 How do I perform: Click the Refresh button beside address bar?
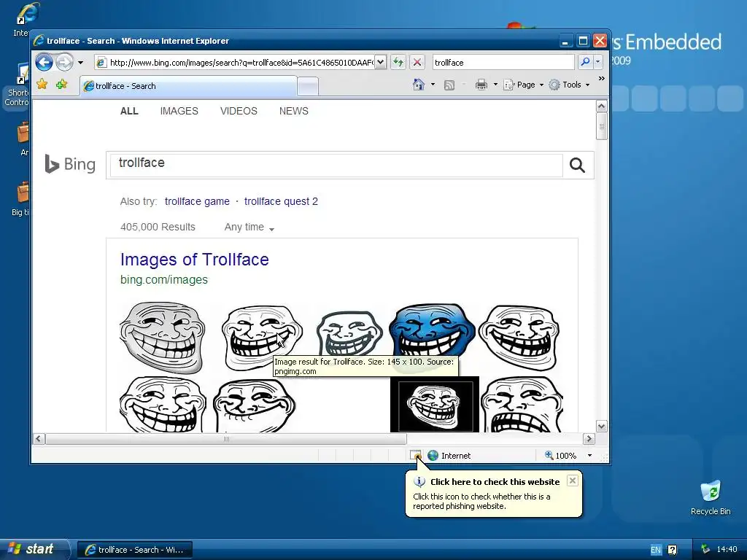click(x=398, y=62)
